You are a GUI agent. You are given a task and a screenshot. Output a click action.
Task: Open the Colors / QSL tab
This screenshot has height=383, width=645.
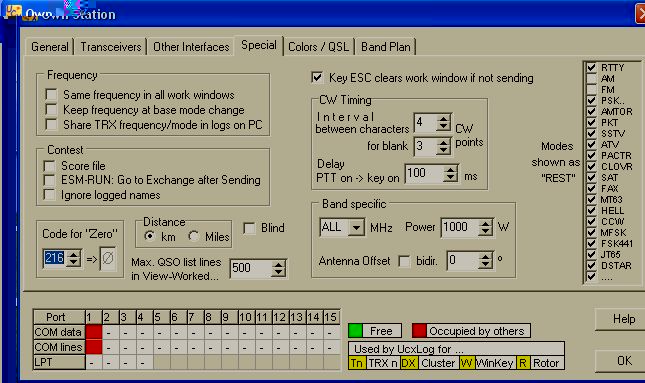tap(318, 47)
